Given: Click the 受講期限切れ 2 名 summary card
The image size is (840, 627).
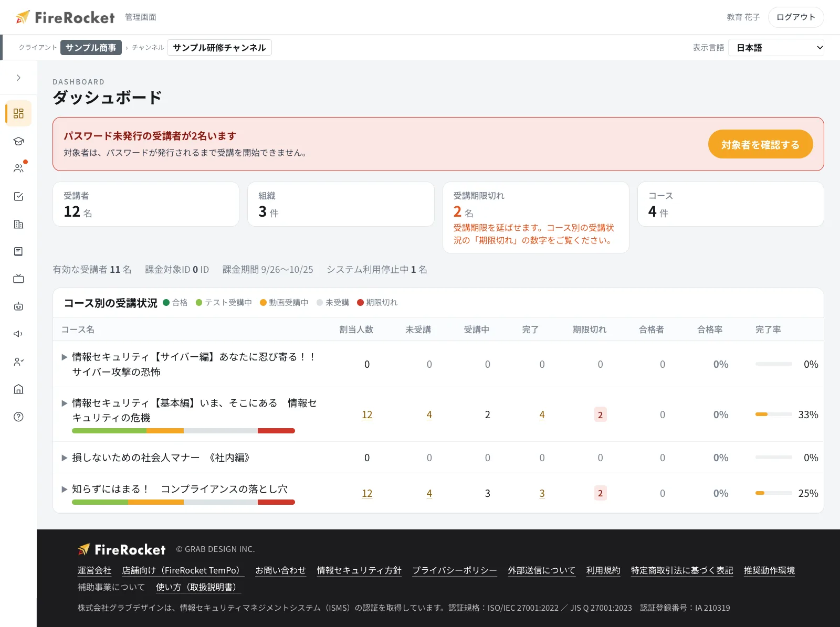Looking at the screenshot, I should point(536,217).
